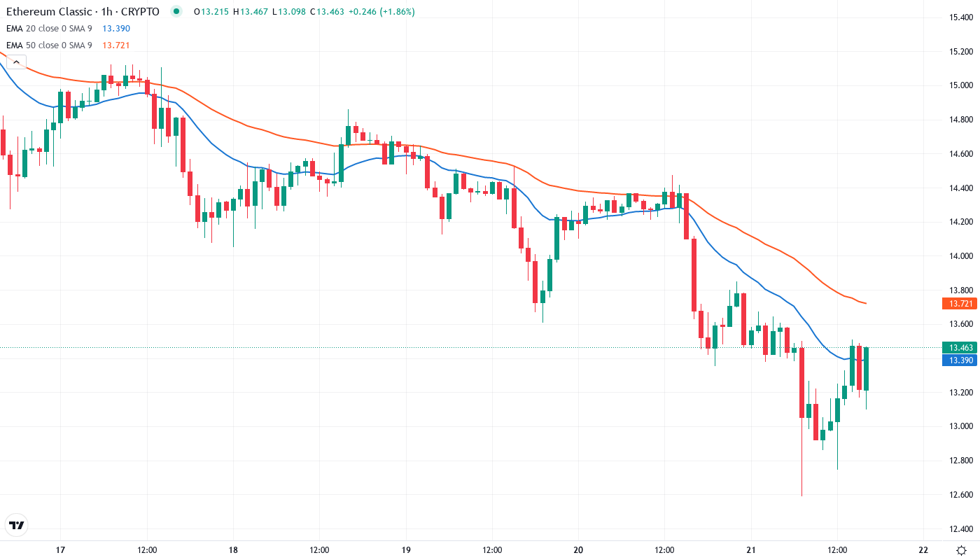Select the EMA 50 close indicator legend
This screenshot has height=560, width=980.
(x=49, y=45)
